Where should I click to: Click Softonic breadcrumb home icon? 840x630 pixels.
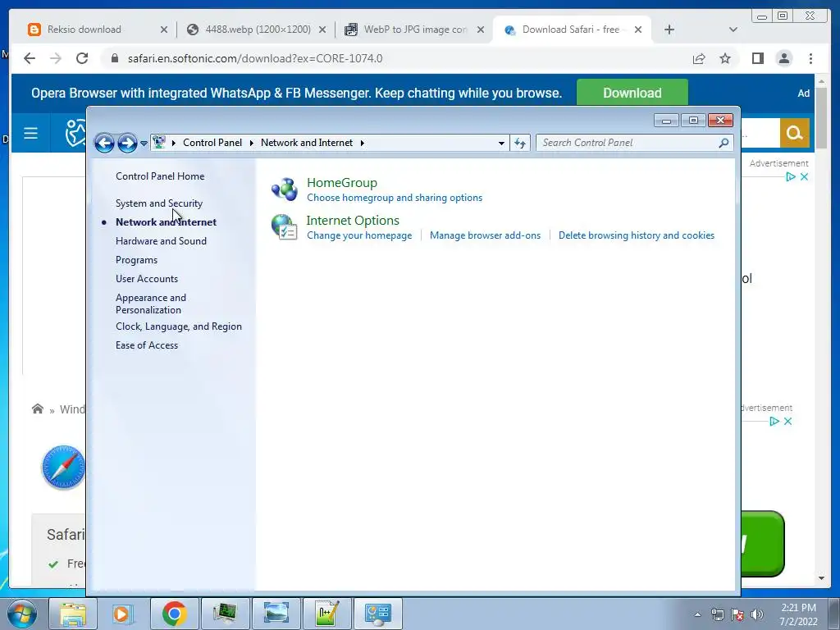point(38,409)
